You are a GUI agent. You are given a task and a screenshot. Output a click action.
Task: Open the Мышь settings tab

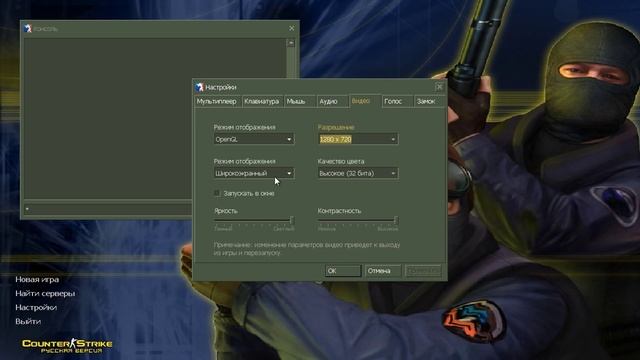(300, 101)
